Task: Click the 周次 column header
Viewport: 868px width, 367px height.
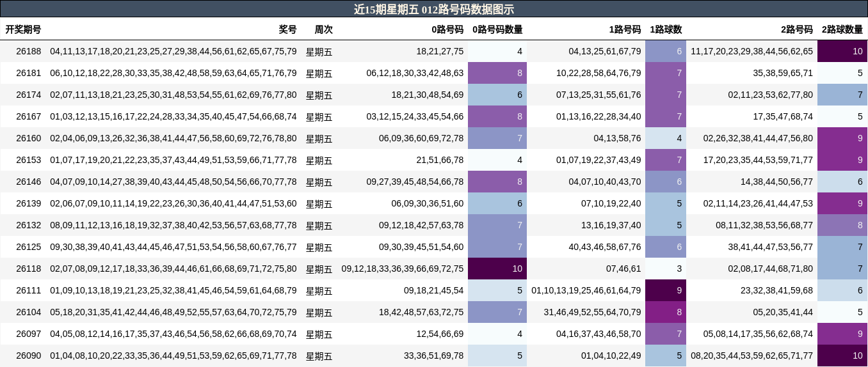Action: click(324, 29)
